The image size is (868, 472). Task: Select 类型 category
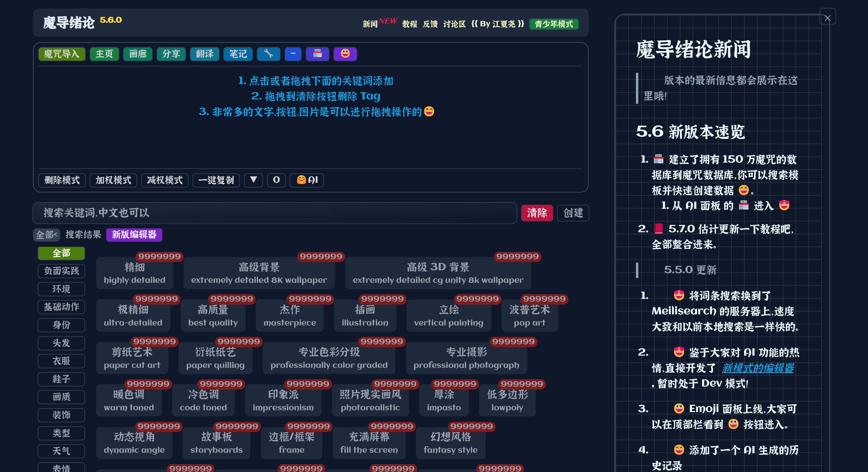click(x=61, y=434)
